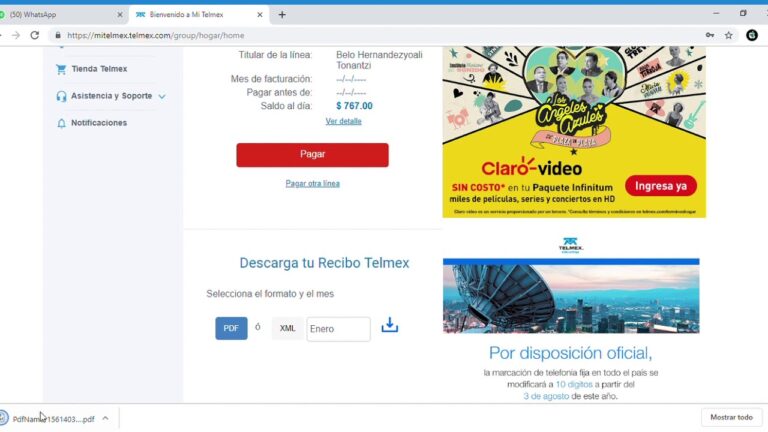The image size is (768, 432).
Task: Open Asistencia y Soporte menu item
Action: pyautogui.click(x=112, y=96)
